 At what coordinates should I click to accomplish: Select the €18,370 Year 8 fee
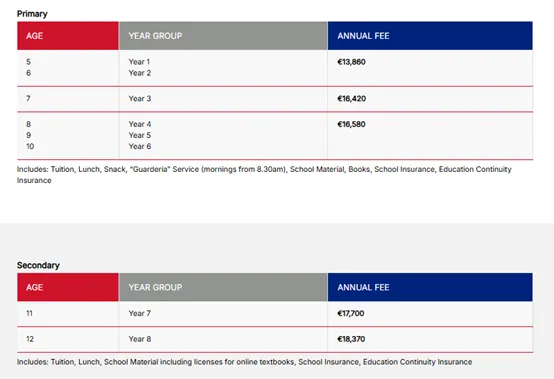click(x=351, y=339)
